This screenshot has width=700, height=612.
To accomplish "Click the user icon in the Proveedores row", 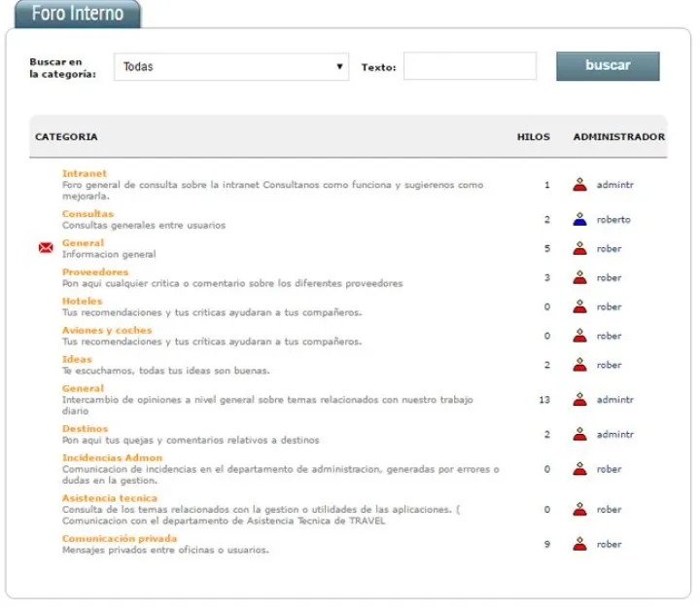I will 580,277.
